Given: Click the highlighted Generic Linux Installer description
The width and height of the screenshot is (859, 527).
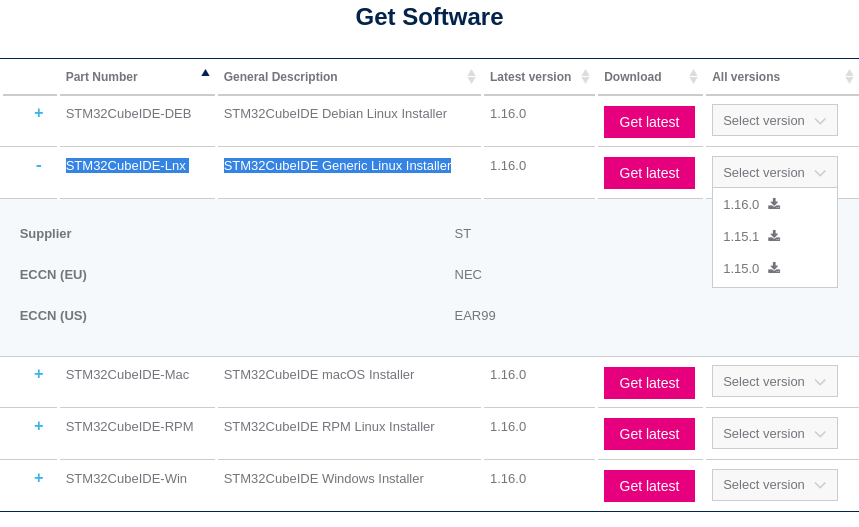Looking at the screenshot, I should (x=337, y=165).
